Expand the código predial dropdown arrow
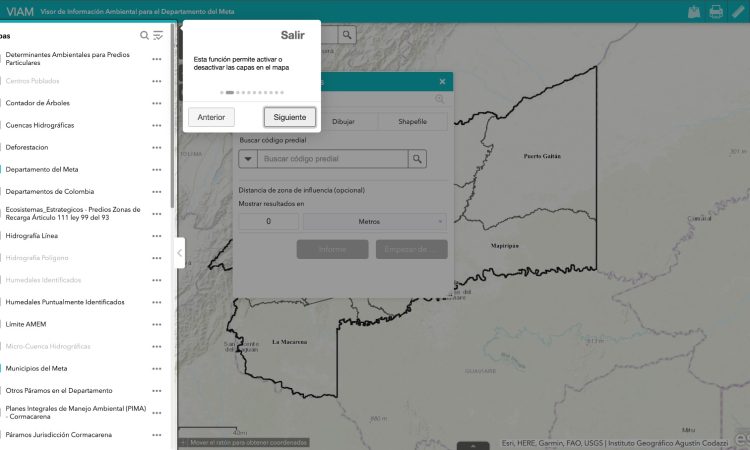Image resolution: width=750 pixels, height=450 pixels. tap(248, 159)
